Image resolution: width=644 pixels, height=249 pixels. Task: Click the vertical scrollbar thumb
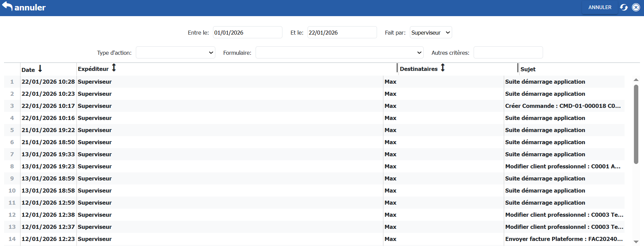(x=636, y=124)
